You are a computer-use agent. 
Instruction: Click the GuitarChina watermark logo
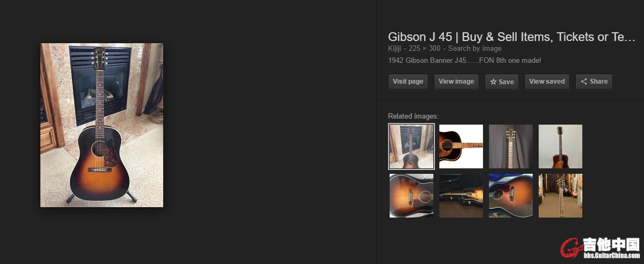pos(600,248)
